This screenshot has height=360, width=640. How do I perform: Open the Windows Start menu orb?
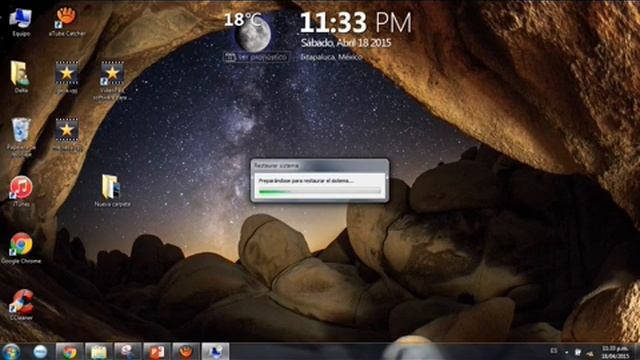(11, 352)
